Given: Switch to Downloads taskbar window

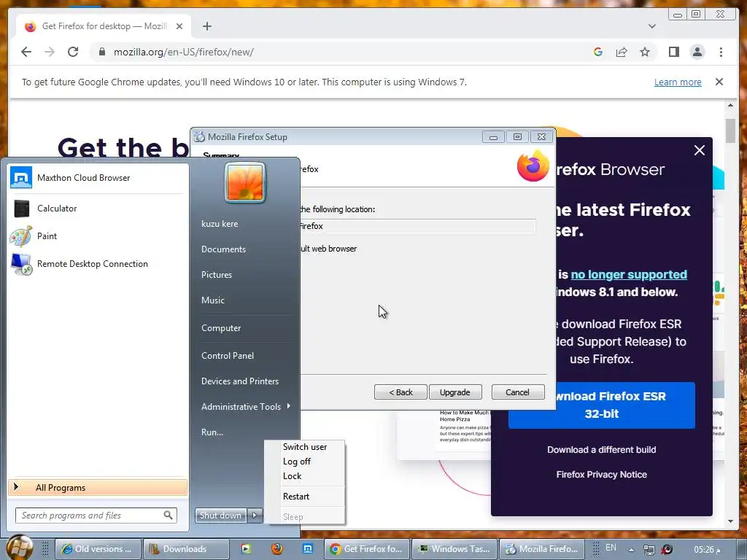Looking at the screenshot, I should 186,549.
